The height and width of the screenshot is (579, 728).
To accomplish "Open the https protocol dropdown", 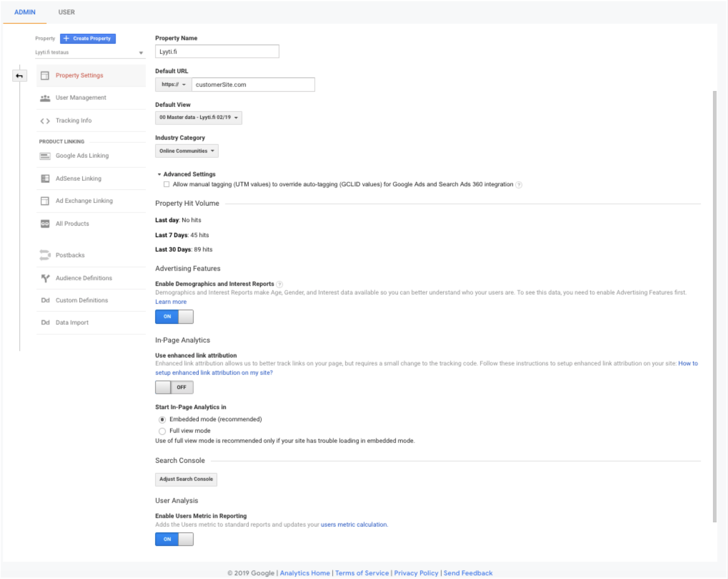I will (x=173, y=85).
